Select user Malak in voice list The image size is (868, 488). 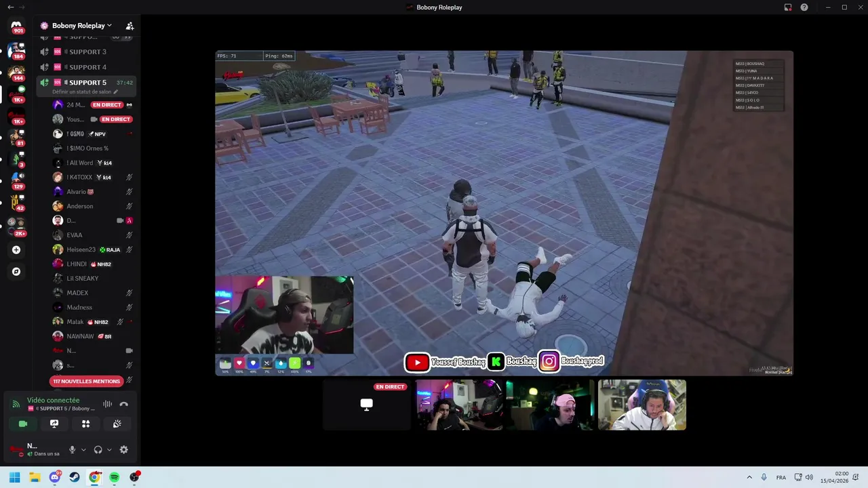click(x=93, y=322)
